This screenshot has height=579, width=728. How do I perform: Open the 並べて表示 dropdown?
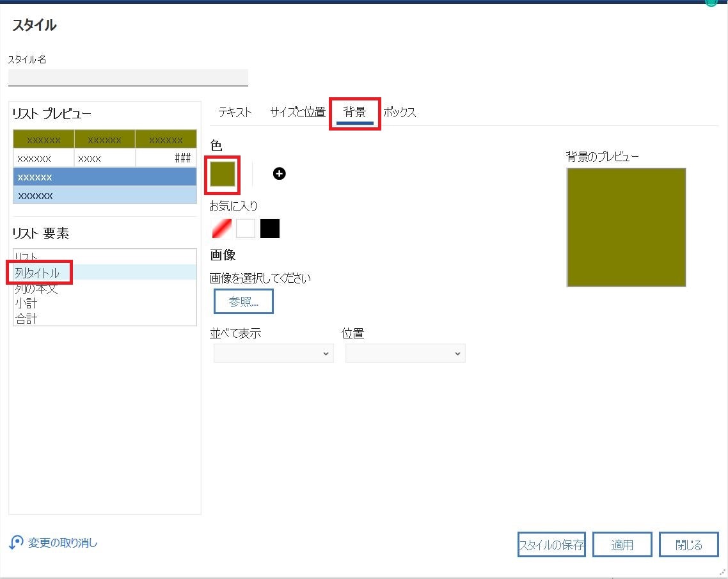pos(273,353)
